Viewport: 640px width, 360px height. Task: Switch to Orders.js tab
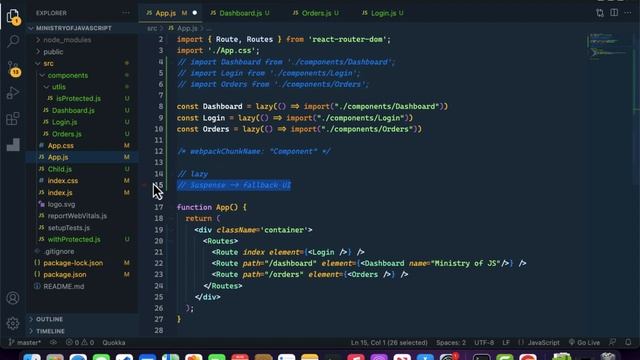pyautogui.click(x=316, y=13)
